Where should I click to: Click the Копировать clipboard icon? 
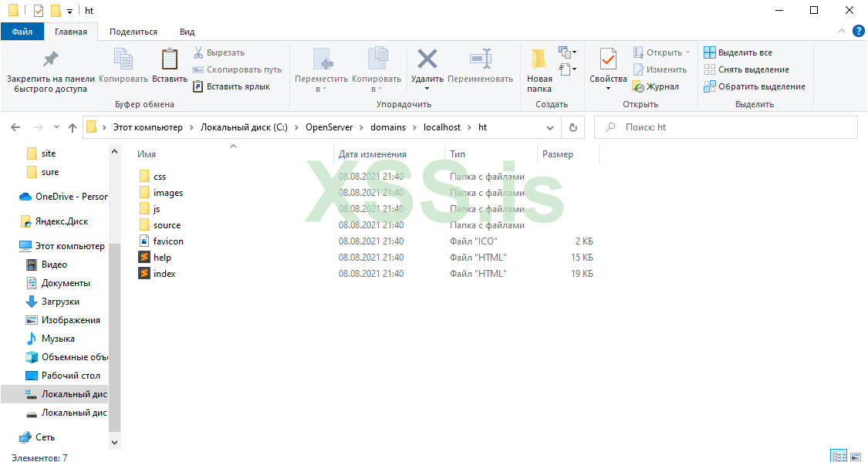click(123, 59)
